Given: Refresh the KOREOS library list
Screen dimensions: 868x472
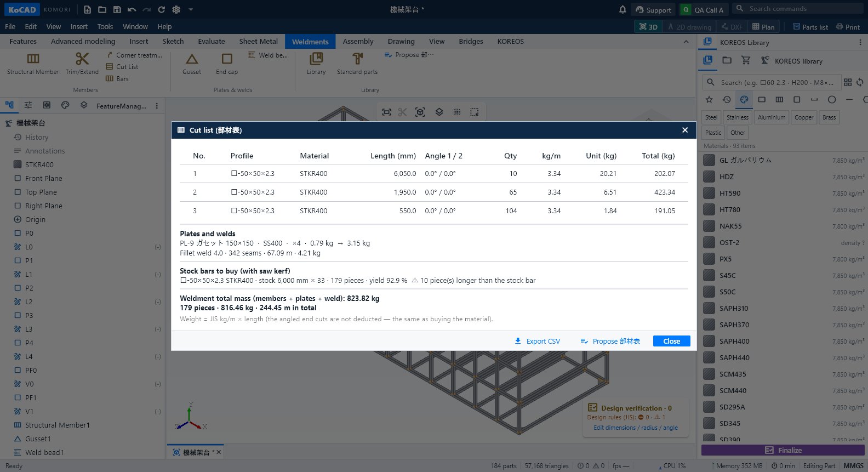Looking at the screenshot, I should pos(860,82).
